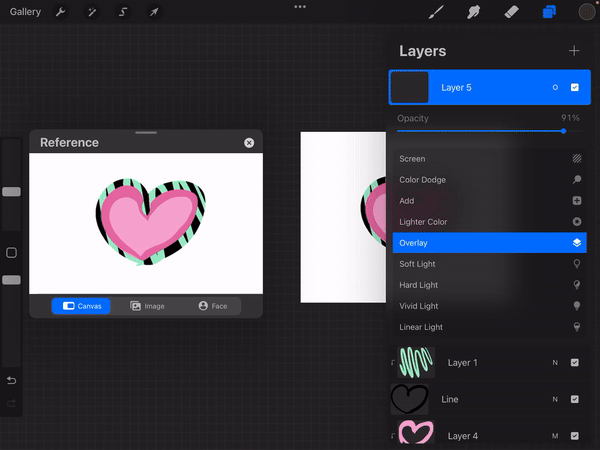Switch Reference to Image tab
The height and width of the screenshot is (450, 600).
click(147, 306)
